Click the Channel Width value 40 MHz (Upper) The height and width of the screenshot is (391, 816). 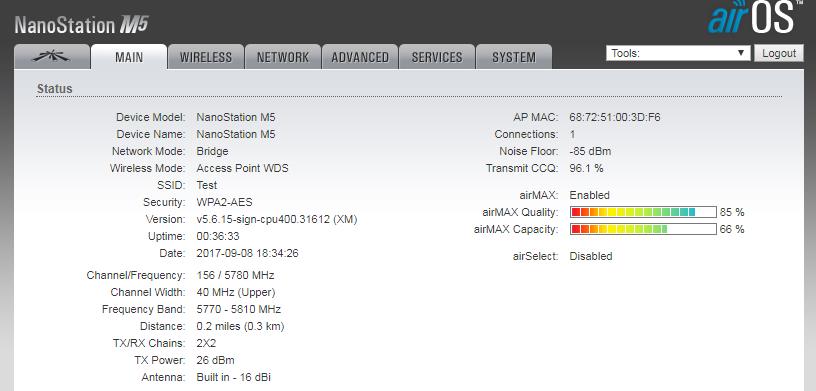(236, 292)
